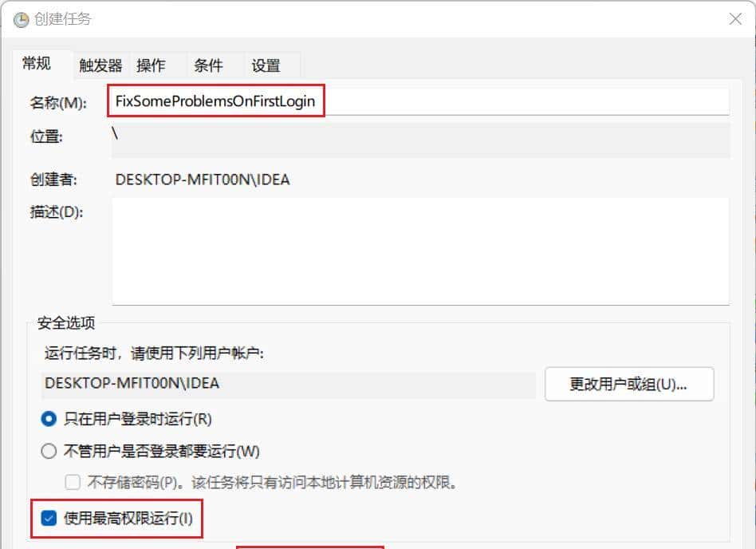Open the 条件 (Conditions) tab
The image size is (756, 549).
210,65
